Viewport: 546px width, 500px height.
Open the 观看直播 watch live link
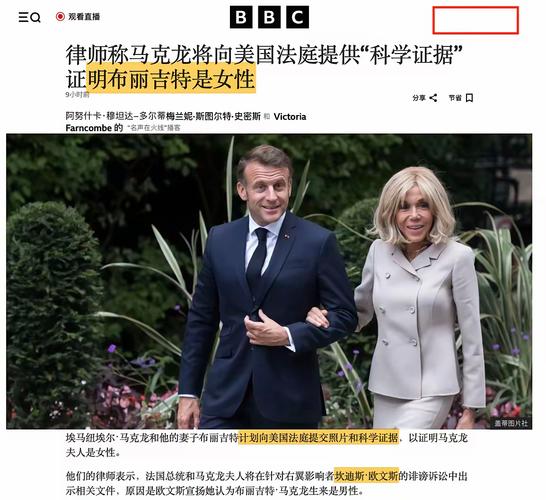click(84, 16)
